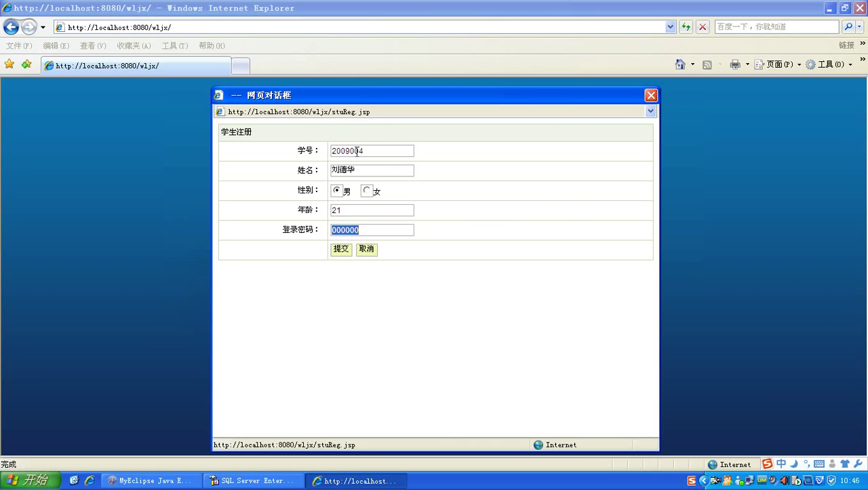Open the 工具(T) menu in menu bar

[x=175, y=45]
